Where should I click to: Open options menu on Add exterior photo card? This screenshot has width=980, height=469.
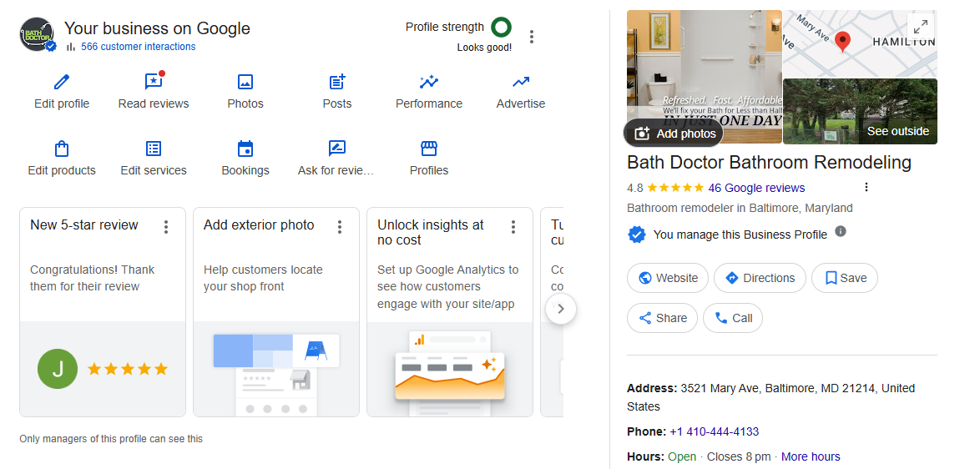click(x=340, y=227)
